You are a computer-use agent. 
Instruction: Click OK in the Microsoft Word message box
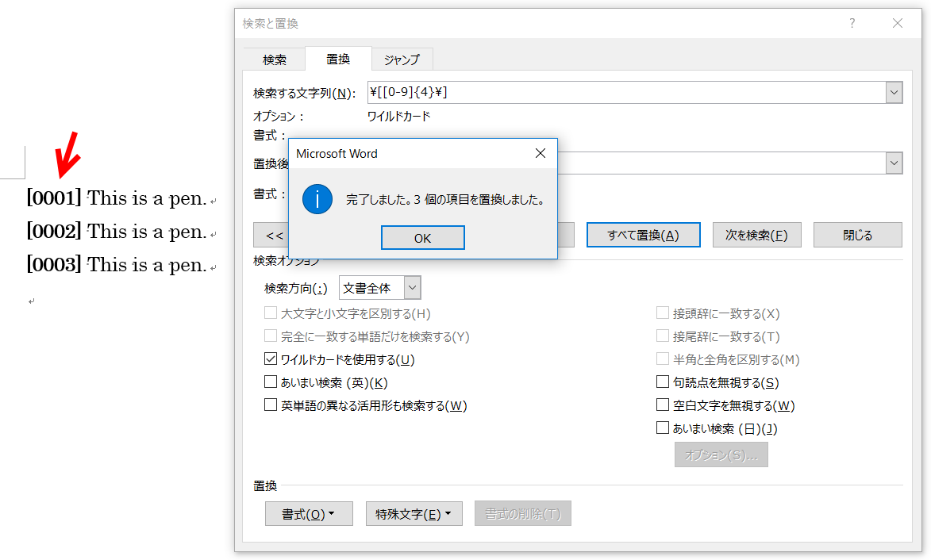pyautogui.click(x=422, y=238)
